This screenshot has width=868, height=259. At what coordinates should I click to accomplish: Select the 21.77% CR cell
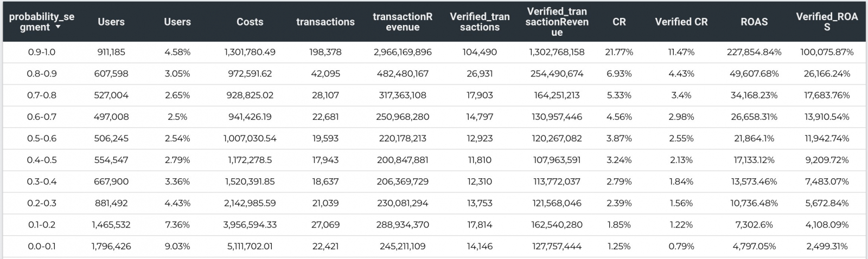coord(619,52)
